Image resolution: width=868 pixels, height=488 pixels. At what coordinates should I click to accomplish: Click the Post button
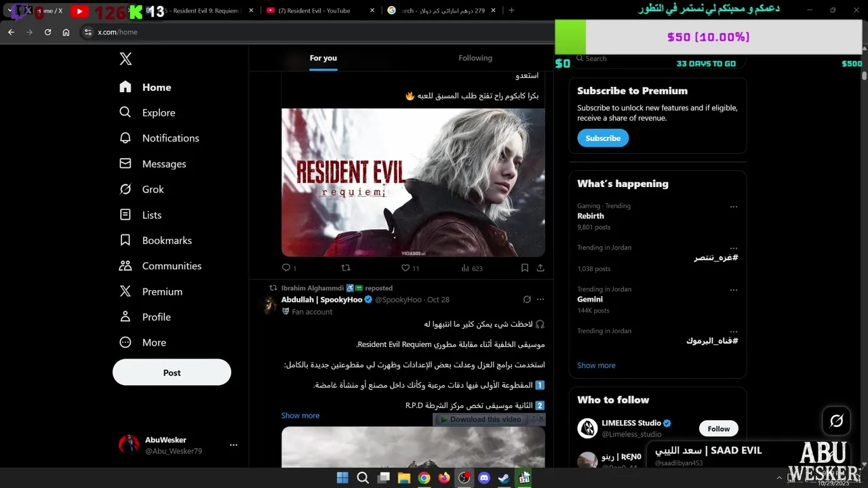172,373
